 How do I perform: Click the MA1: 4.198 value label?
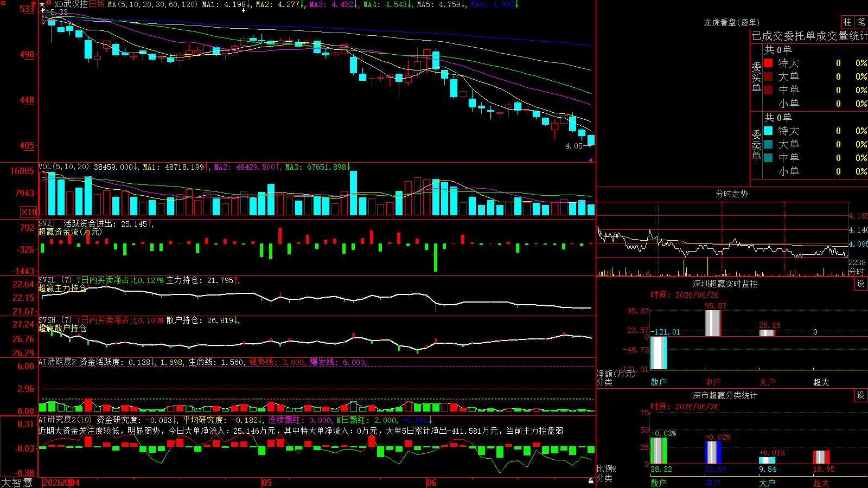click(x=226, y=4)
